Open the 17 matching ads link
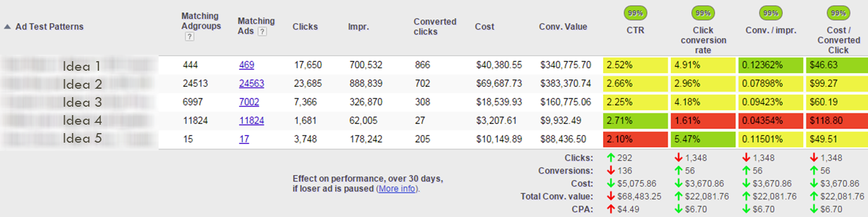Screen dimensions: 868x217 point(244,140)
